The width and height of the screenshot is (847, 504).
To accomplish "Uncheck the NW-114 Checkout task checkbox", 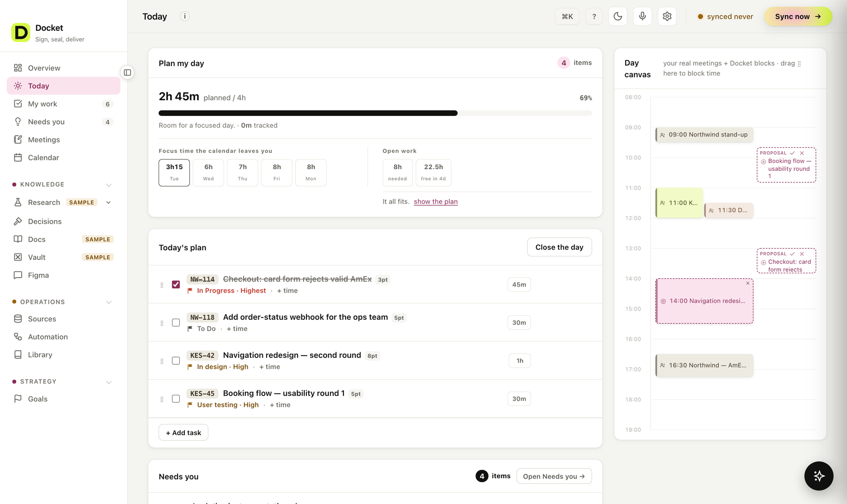I will coord(176,284).
